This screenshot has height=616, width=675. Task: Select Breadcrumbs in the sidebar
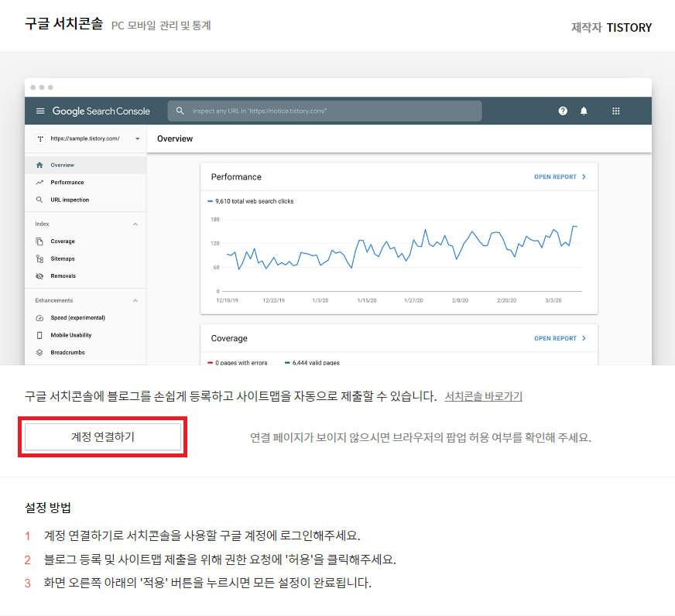point(85,353)
